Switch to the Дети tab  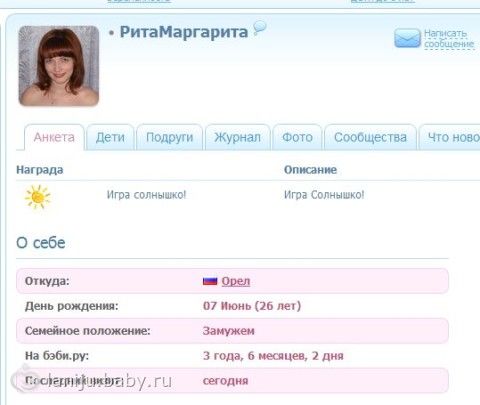110,137
